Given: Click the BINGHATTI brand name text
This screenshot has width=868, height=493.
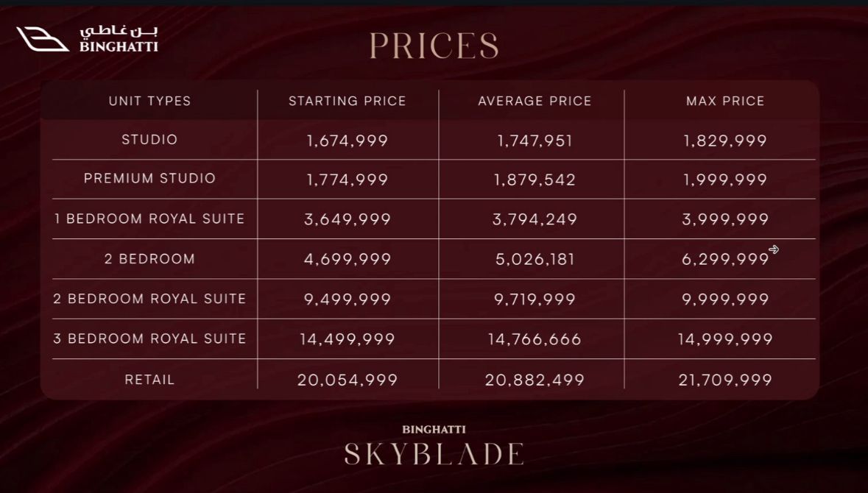Looking at the screenshot, I should click(x=119, y=46).
